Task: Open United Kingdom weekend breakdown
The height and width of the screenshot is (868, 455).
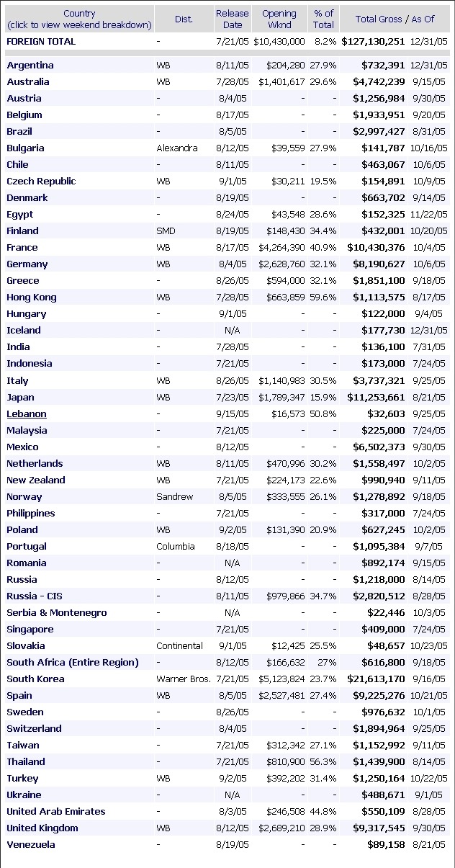Action: click(x=42, y=828)
